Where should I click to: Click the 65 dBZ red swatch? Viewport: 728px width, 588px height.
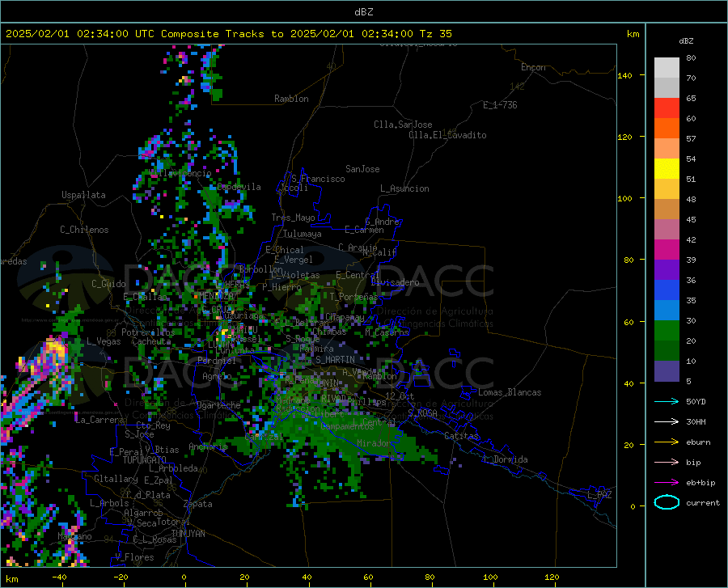click(667, 108)
